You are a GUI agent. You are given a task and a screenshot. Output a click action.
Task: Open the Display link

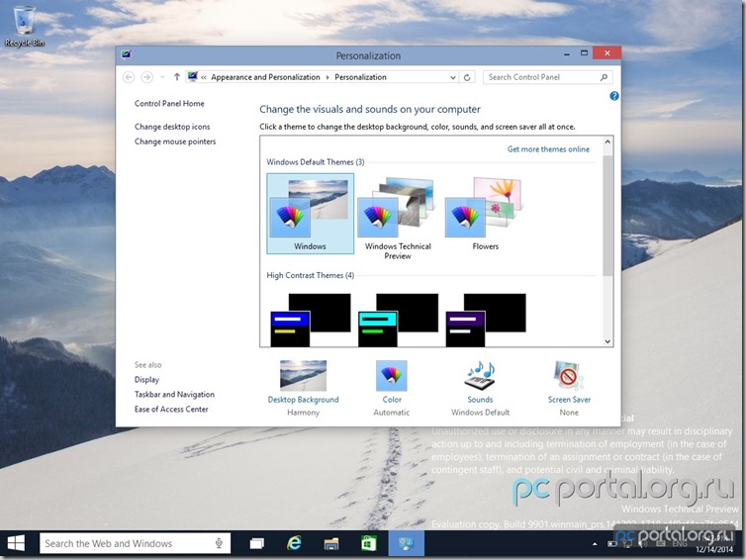tap(146, 380)
